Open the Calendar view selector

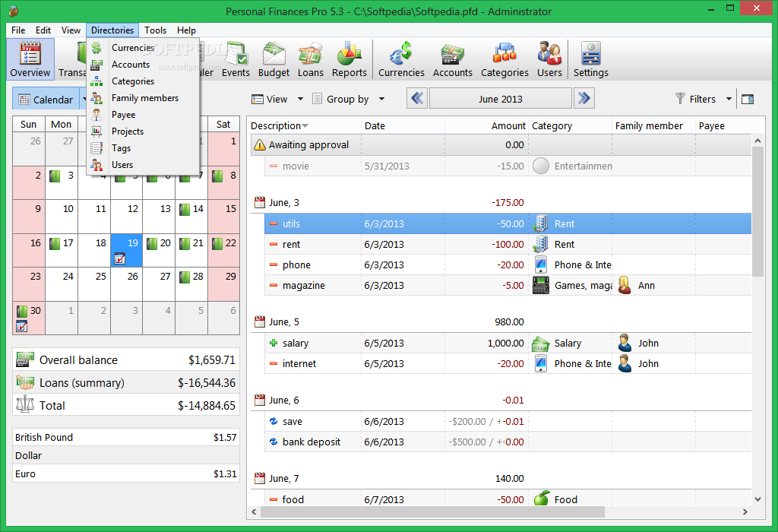[46, 100]
